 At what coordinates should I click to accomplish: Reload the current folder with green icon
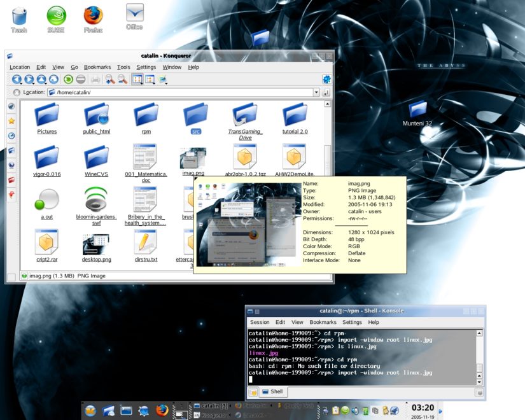[x=68, y=80]
